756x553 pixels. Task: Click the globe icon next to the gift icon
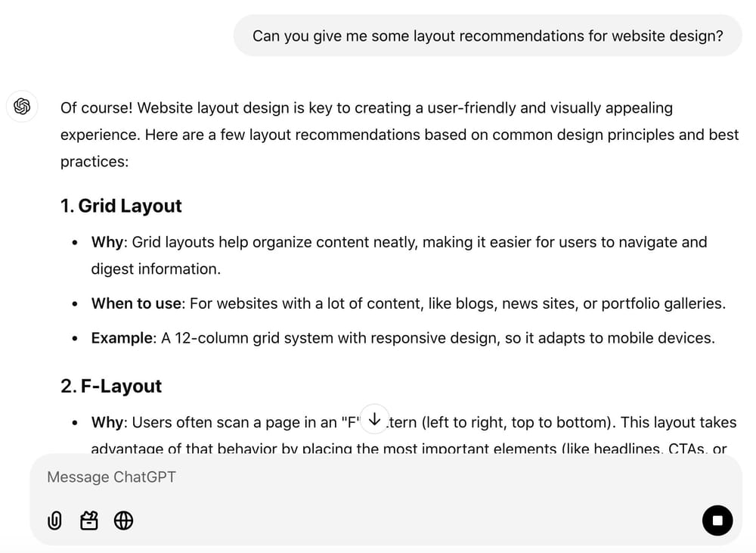[123, 520]
